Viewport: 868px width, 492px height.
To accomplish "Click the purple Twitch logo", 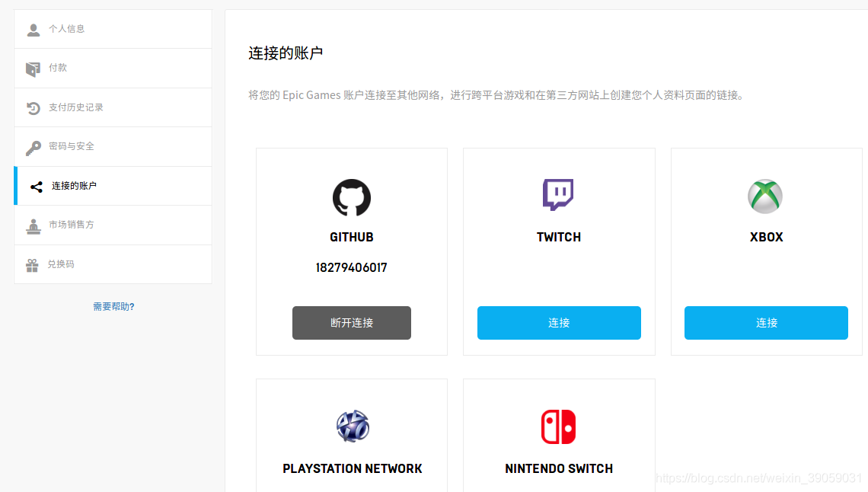I will (558, 194).
